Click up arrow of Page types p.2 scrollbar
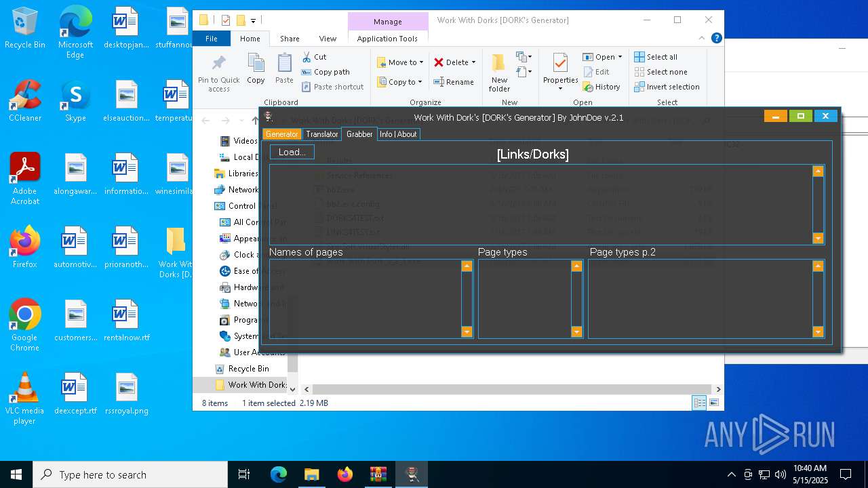Image resolution: width=868 pixels, height=488 pixels. pos(818,266)
